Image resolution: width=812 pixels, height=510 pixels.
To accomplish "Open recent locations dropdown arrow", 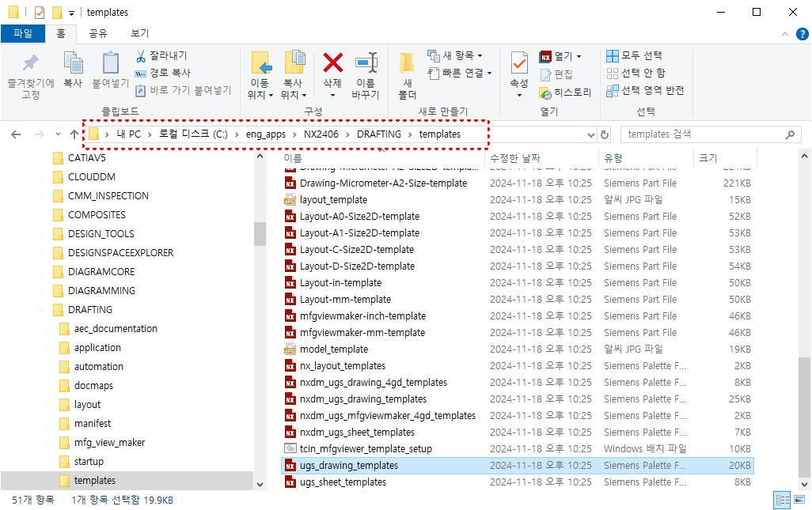I will [58, 134].
